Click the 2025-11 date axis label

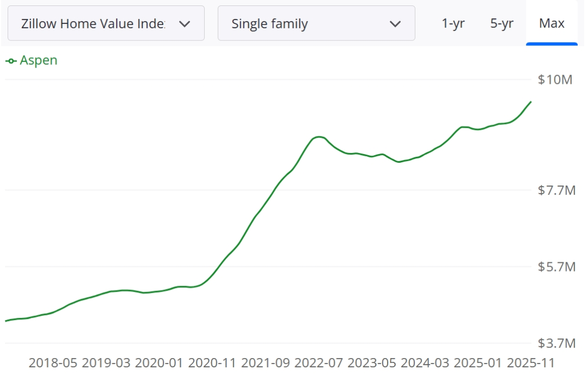[531, 363]
